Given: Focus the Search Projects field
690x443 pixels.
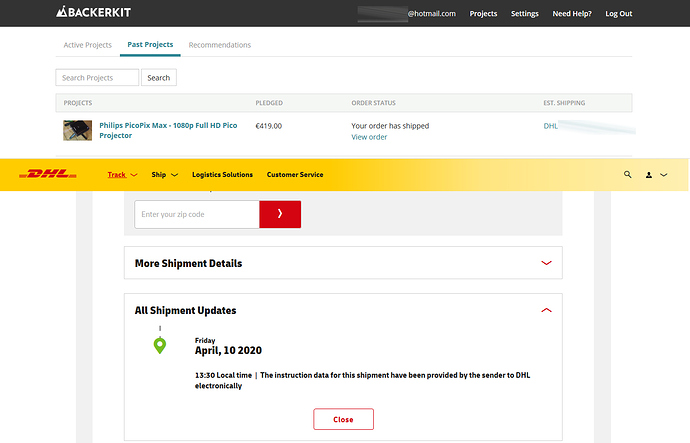Looking at the screenshot, I should click(97, 77).
